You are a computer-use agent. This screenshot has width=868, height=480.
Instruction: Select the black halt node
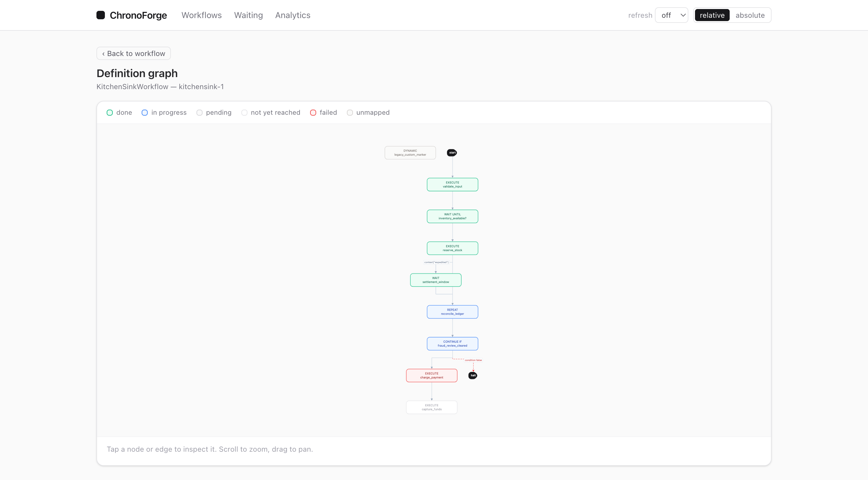point(473,375)
